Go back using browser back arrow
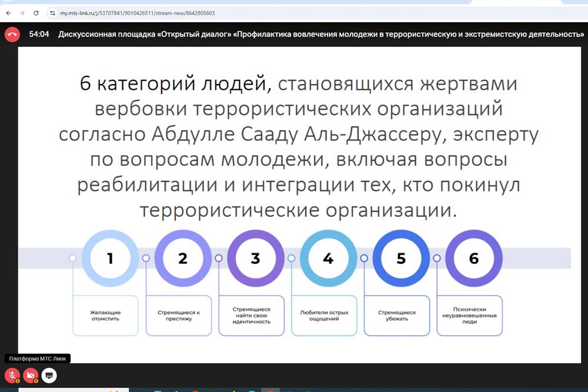Viewport: 588px width, 392px height. click(x=8, y=12)
